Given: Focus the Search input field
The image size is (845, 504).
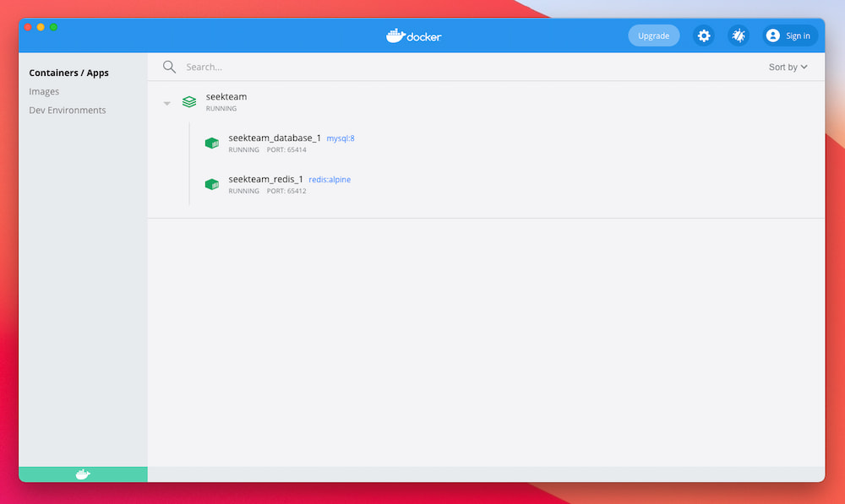Looking at the screenshot, I should [x=463, y=67].
